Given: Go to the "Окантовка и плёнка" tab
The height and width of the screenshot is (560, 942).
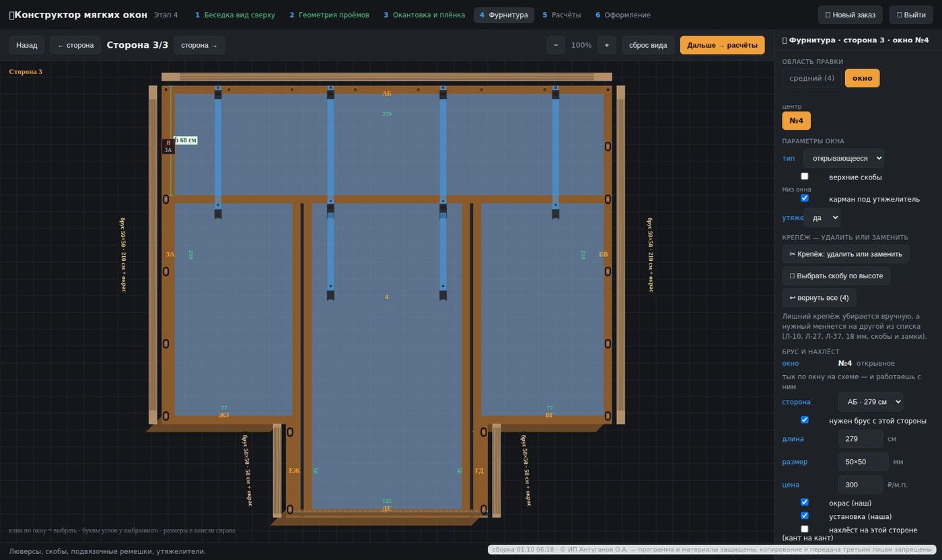Looking at the screenshot, I should (424, 15).
